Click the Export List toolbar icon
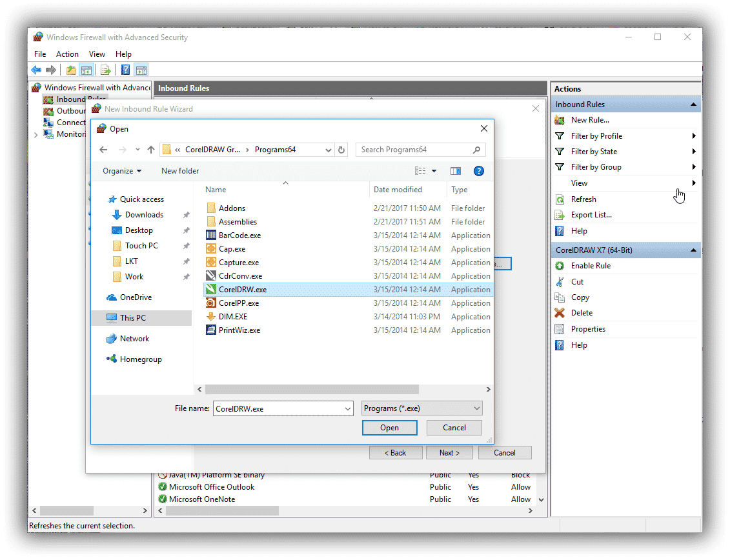Screen dimensions: 730x560 pyautogui.click(x=106, y=70)
